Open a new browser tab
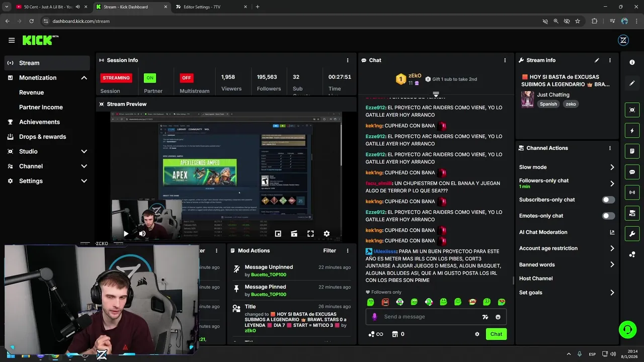This screenshot has height=362, width=644. point(258,7)
